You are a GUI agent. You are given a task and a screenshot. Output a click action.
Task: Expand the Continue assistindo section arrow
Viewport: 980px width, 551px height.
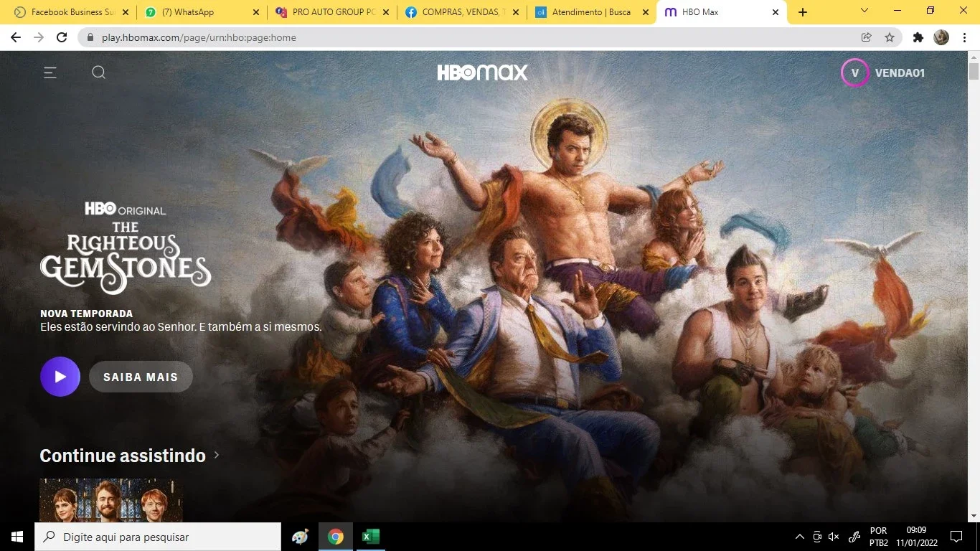217,455
